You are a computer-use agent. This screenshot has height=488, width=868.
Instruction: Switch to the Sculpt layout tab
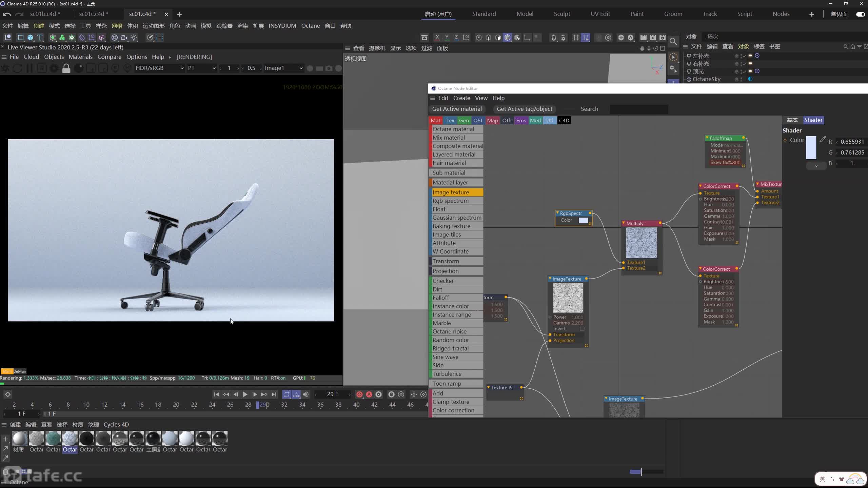coord(562,14)
